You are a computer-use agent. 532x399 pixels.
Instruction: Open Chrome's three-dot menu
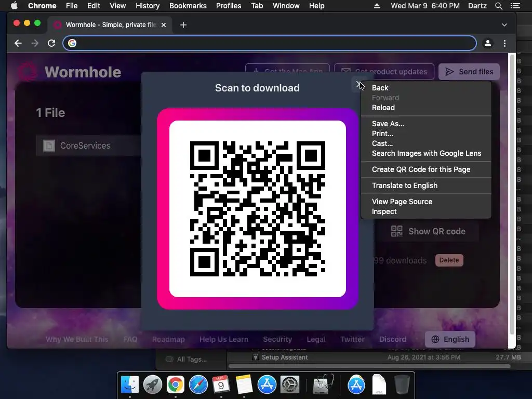[x=504, y=43]
